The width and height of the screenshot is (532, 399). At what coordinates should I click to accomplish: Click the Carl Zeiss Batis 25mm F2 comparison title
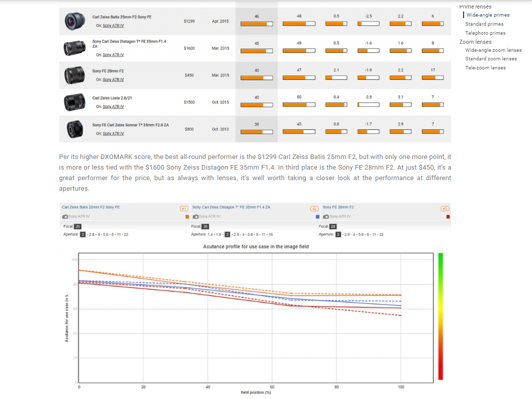tap(91, 207)
